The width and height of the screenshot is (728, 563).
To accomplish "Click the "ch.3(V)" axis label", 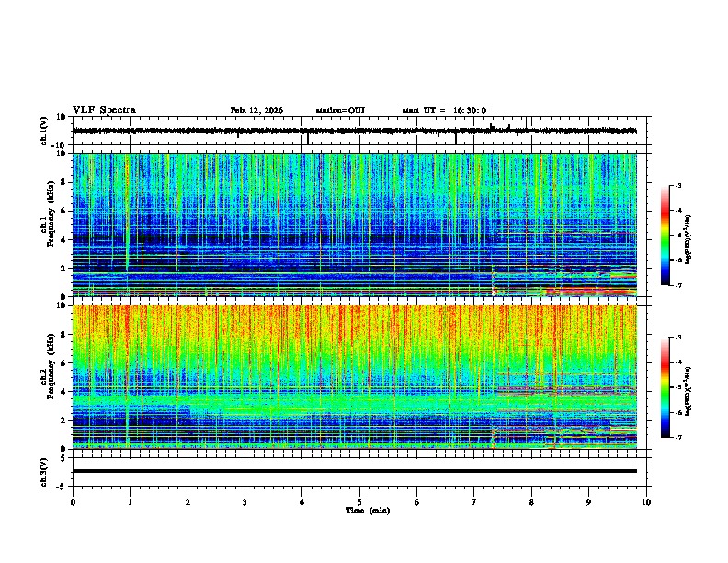I will coord(44,472).
